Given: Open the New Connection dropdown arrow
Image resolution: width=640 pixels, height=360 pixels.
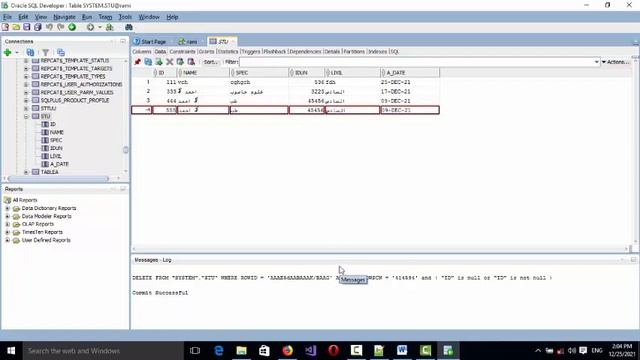Looking at the screenshot, I should 17,53.
